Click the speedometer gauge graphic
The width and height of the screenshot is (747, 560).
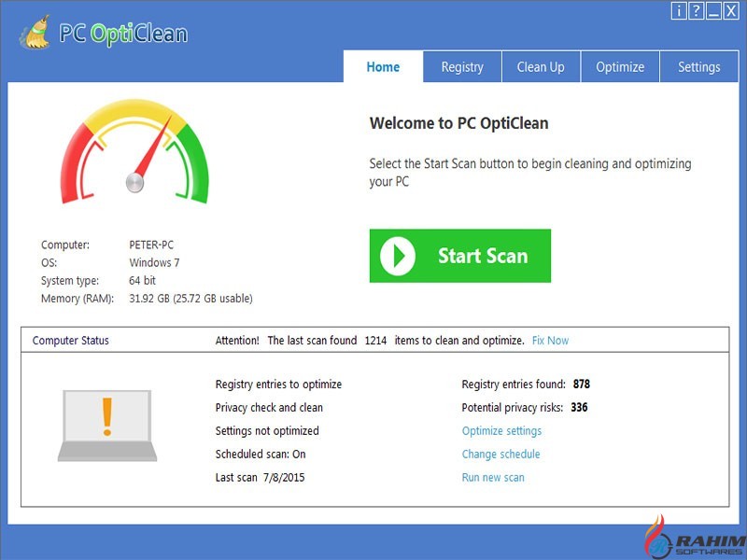coord(134,151)
